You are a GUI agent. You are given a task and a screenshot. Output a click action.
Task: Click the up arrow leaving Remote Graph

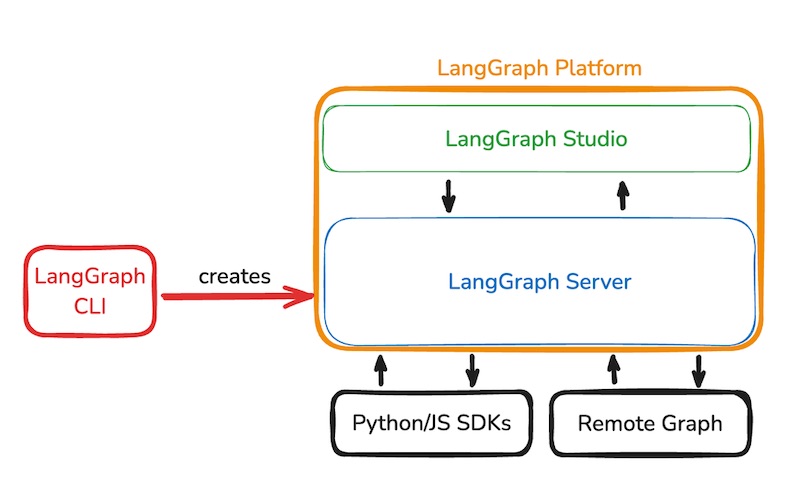click(613, 369)
